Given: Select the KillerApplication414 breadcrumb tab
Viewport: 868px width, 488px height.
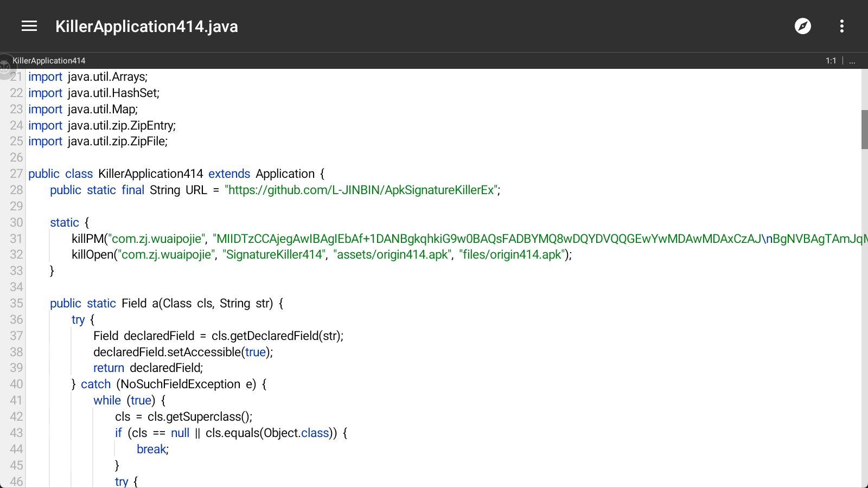Looking at the screenshot, I should [49, 61].
